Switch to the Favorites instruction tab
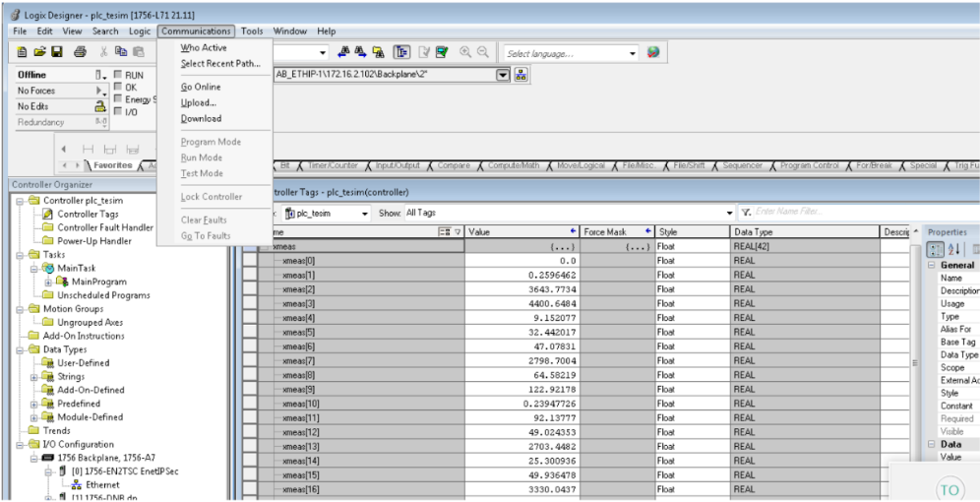This screenshot has height=502, width=980. tap(113, 165)
